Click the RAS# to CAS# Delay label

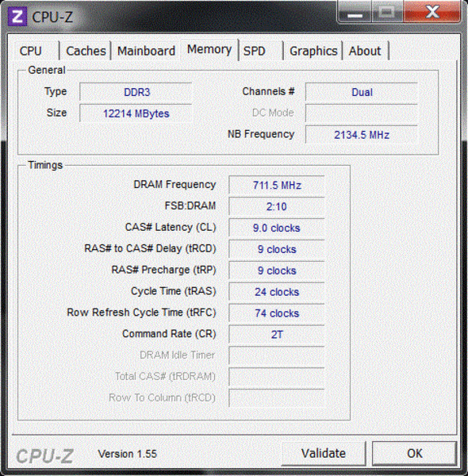(150, 248)
